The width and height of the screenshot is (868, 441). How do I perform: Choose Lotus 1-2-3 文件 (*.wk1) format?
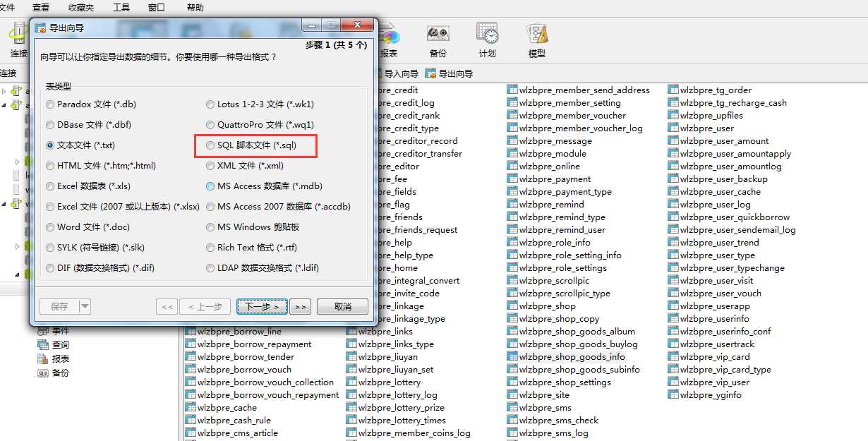pos(260,104)
